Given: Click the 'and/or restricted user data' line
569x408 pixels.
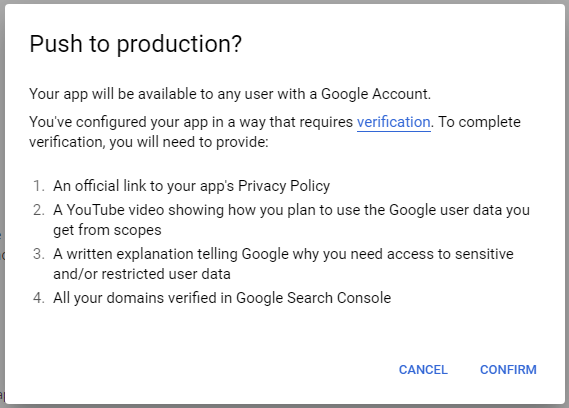Looking at the screenshot, I should point(142,274).
